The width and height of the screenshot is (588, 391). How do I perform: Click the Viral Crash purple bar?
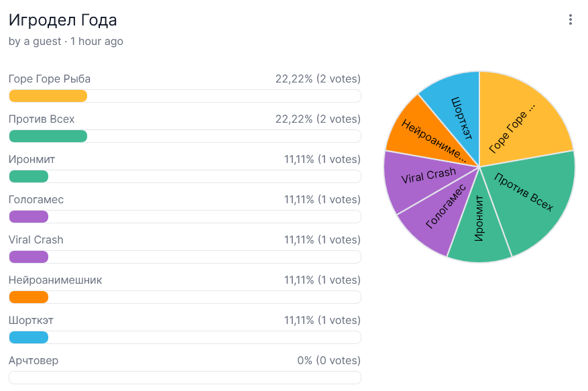[x=29, y=257]
